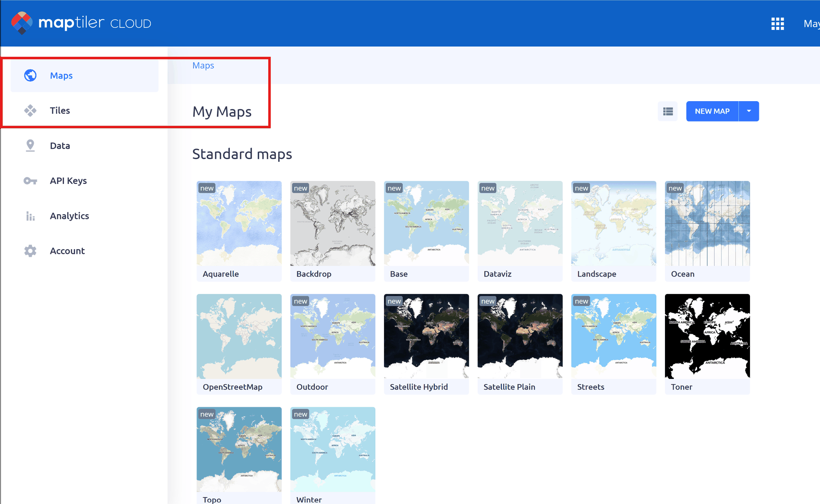Open the Analytics menu item
Viewport: 820px width, 504px height.
(69, 216)
